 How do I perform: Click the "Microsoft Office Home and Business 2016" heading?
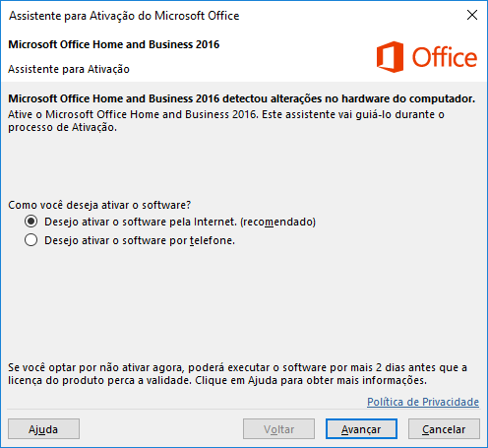click(114, 44)
